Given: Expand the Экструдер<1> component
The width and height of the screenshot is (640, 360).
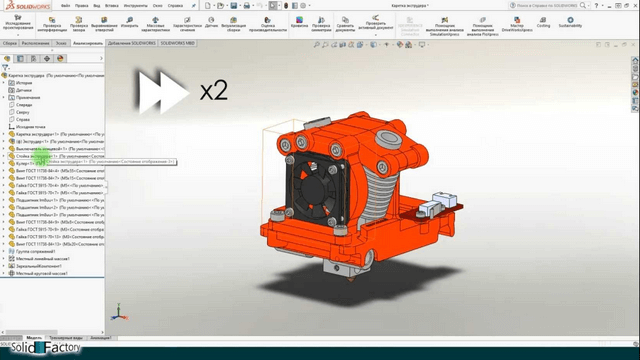Looking at the screenshot, I should pos(4,141).
